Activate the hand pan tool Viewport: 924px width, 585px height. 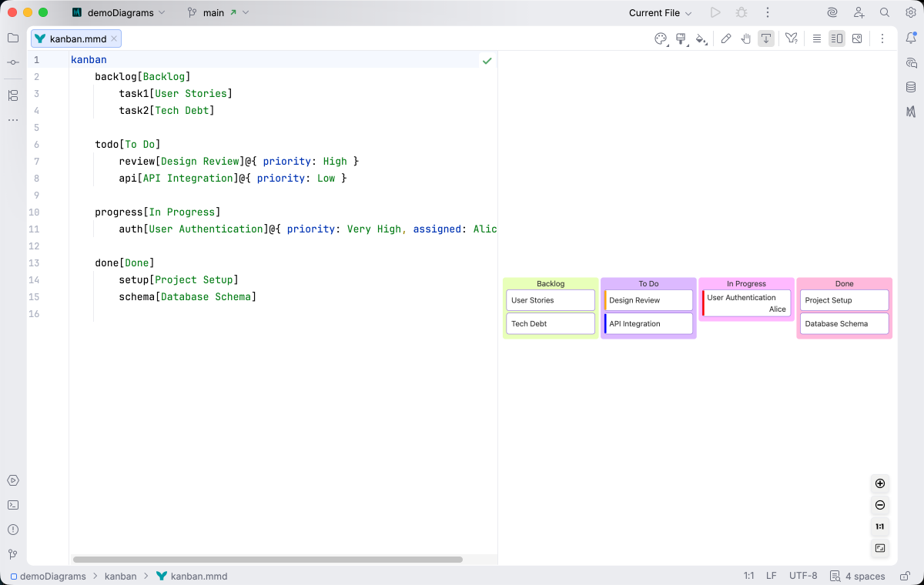[746, 38]
